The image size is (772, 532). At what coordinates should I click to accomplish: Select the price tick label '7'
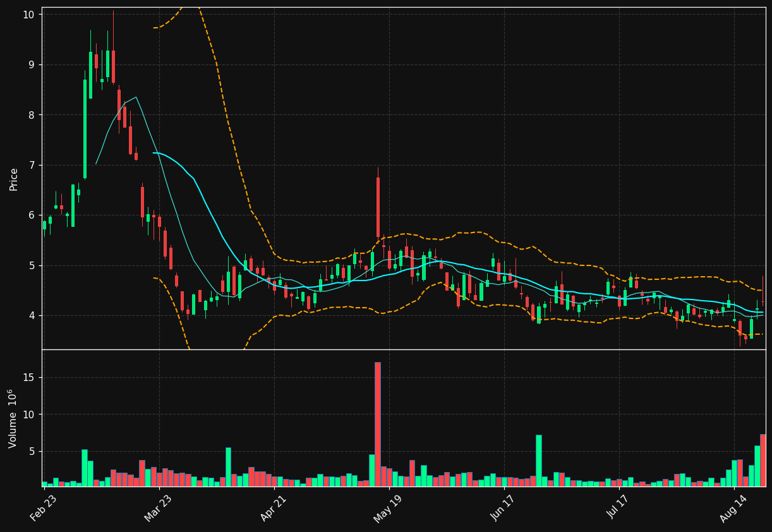[33, 166]
